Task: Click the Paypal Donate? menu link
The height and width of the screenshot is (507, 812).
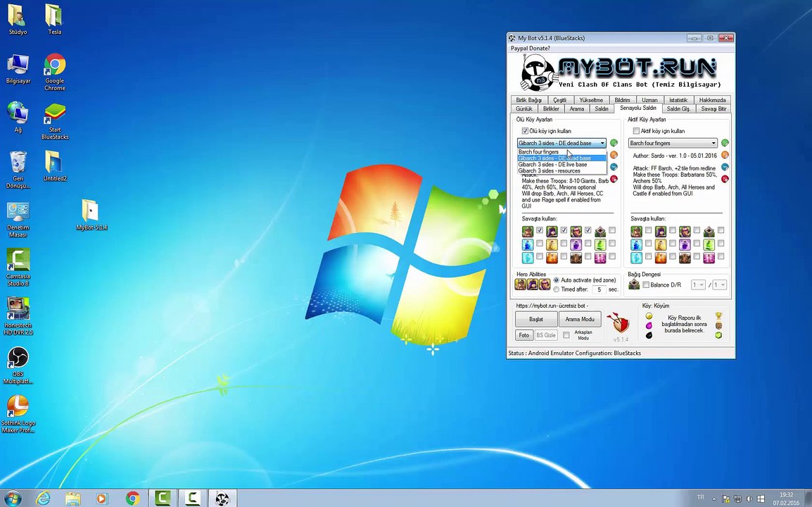Action: click(531, 48)
